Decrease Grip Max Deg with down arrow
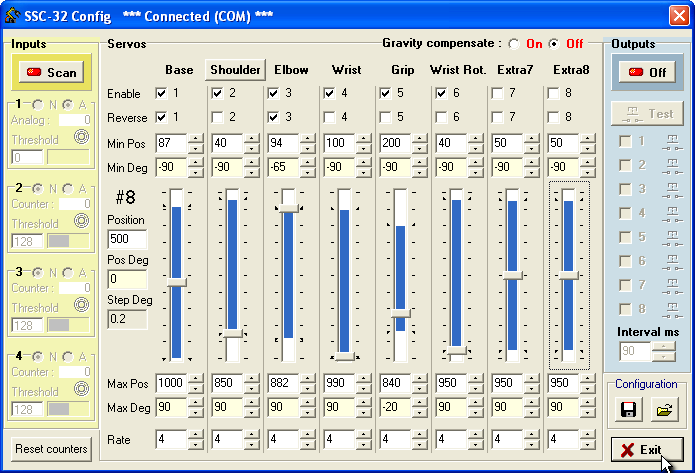 point(419,412)
